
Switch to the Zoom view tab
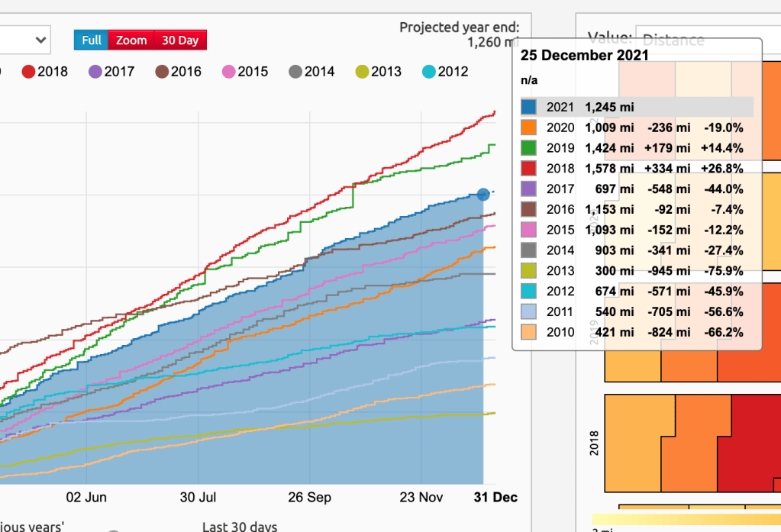coord(131,40)
